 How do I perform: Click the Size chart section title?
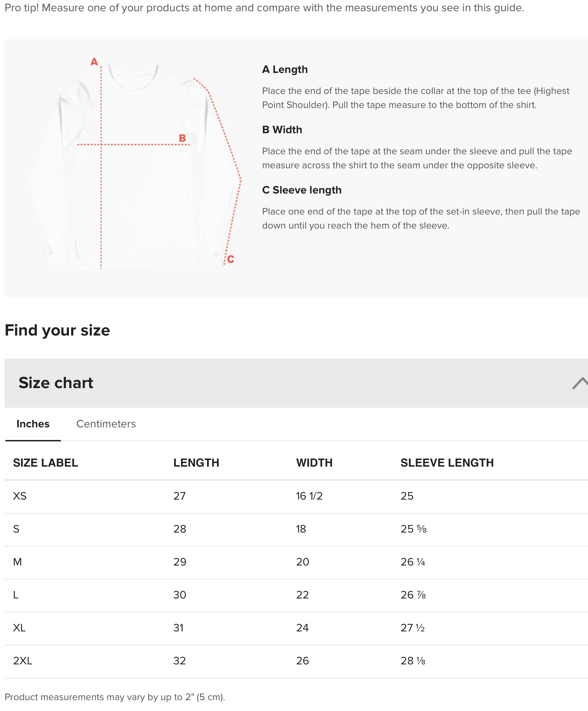click(x=56, y=383)
